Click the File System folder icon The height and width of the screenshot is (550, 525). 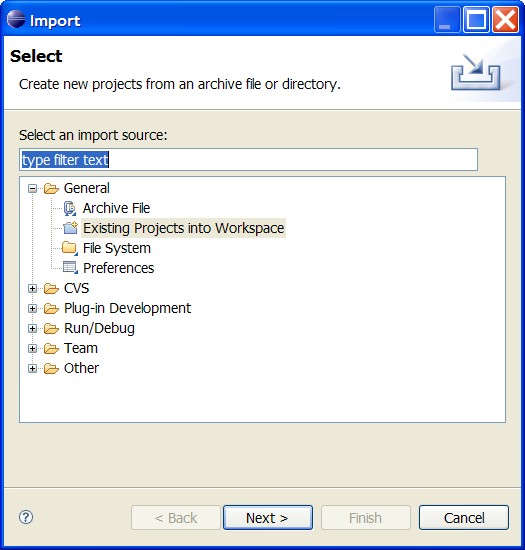[x=69, y=248]
